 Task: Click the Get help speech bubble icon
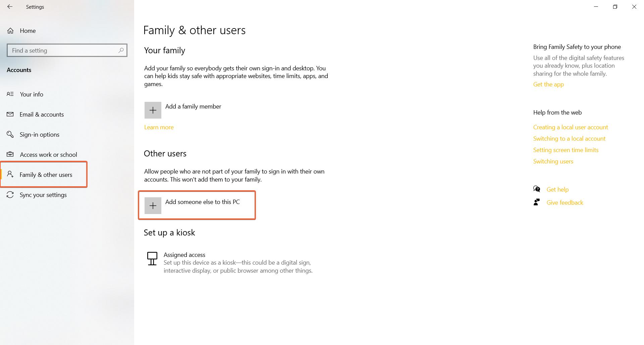pos(537,189)
